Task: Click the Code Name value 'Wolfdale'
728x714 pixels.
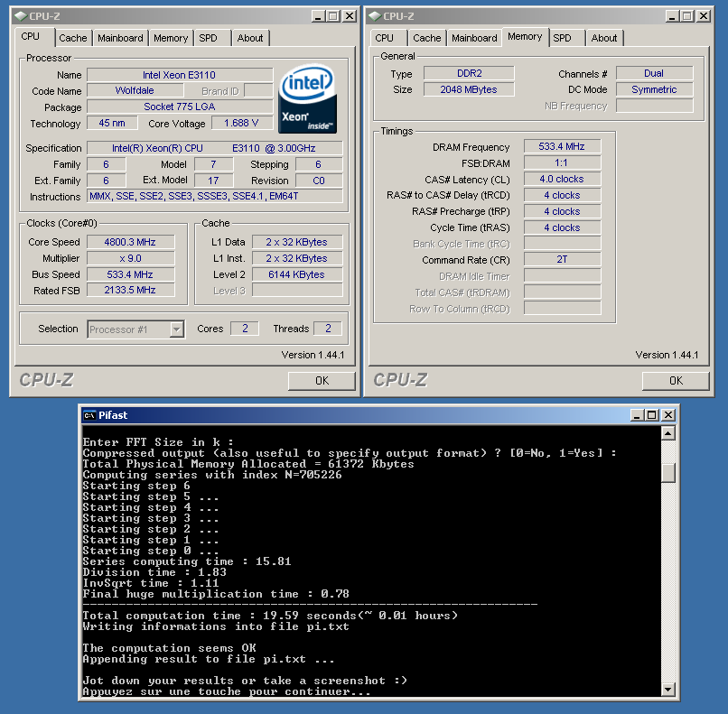Action: click(x=135, y=90)
